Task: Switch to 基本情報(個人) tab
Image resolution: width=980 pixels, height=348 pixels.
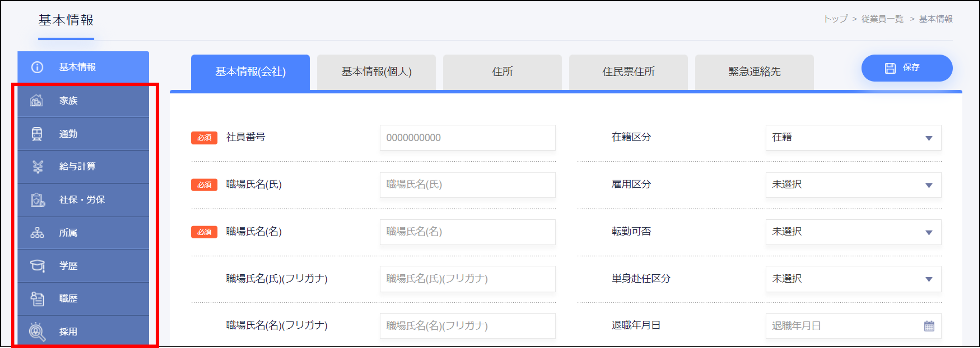Action: (x=376, y=72)
